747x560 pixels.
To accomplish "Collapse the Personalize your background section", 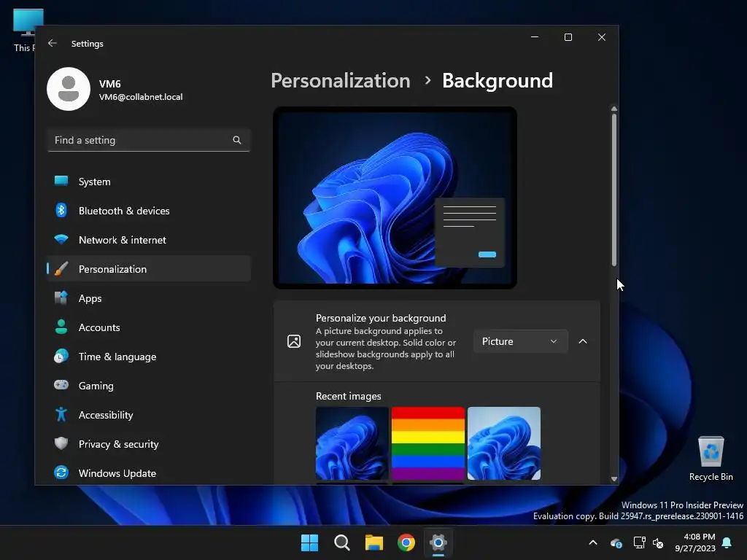I will click(x=583, y=341).
